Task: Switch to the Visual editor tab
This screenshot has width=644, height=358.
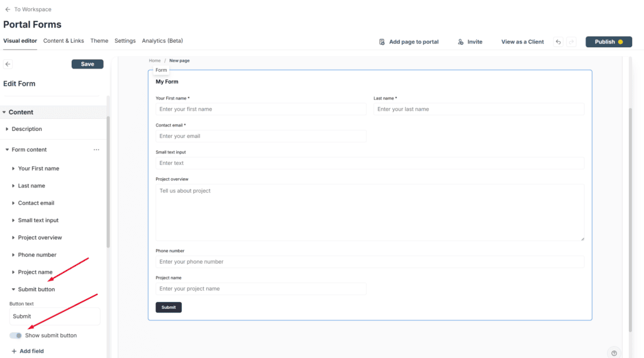Action: coord(20,41)
